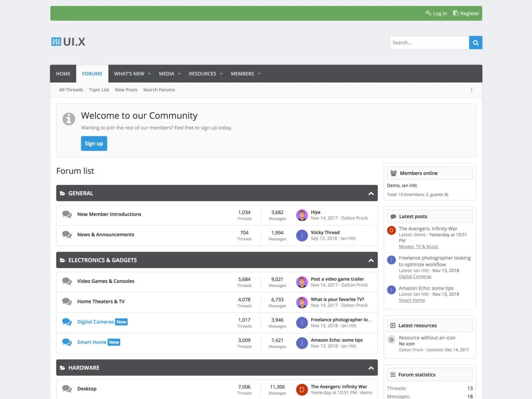This screenshot has width=532, height=399.
Task: Collapse the General category
Action: pos(371,193)
